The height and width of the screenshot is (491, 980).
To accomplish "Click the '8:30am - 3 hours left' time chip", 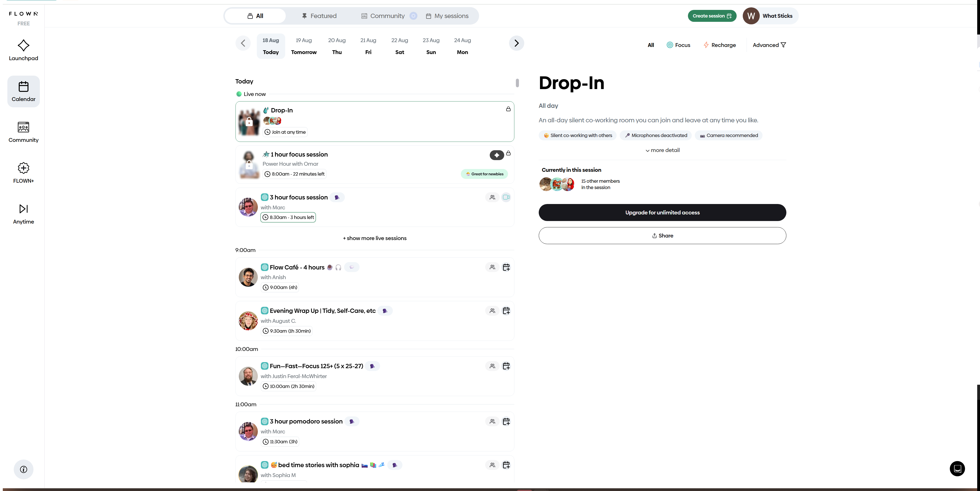I will pyautogui.click(x=288, y=217).
